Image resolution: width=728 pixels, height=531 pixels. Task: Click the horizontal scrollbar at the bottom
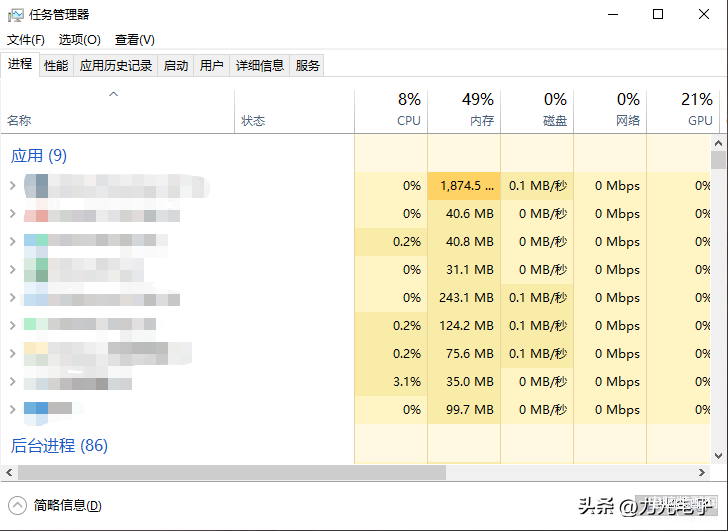pos(230,472)
